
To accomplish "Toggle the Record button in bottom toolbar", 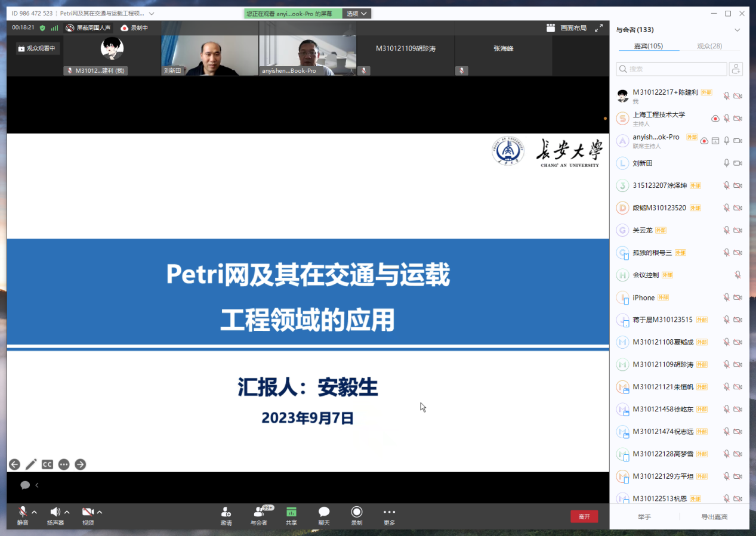I will coord(356,516).
